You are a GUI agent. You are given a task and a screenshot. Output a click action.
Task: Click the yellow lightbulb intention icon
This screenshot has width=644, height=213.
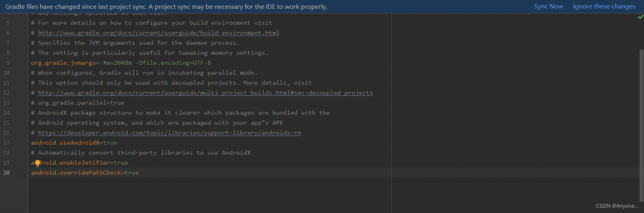[x=37, y=163]
